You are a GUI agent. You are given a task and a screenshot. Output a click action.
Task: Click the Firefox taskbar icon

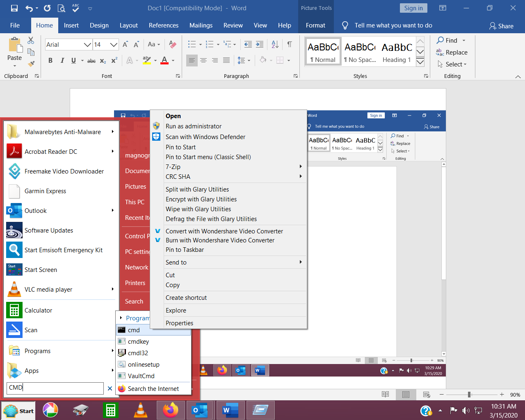click(x=171, y=410)
